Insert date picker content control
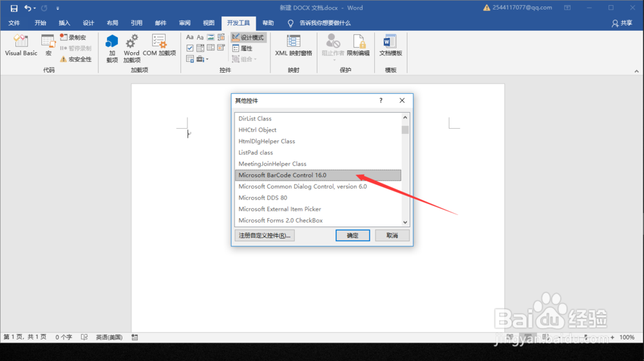This screenshot has width=644, height=361. click(221, 48)
